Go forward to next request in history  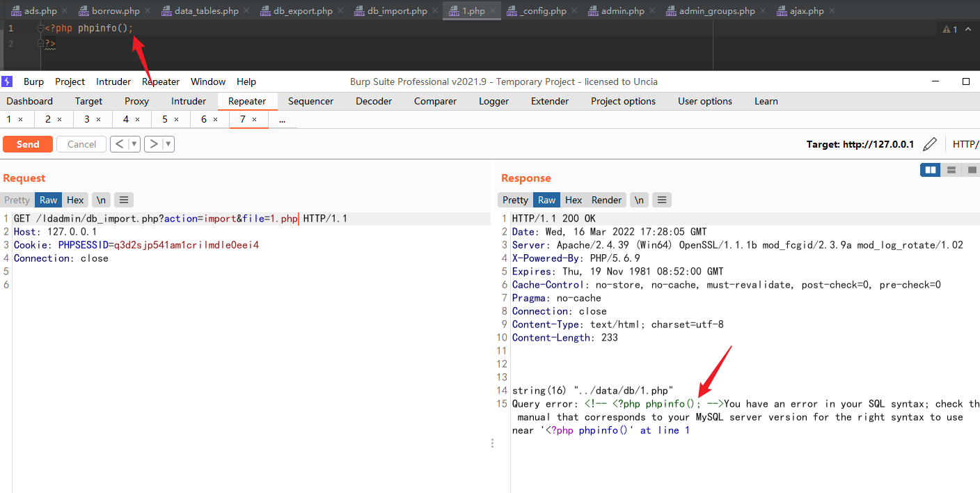154,144
